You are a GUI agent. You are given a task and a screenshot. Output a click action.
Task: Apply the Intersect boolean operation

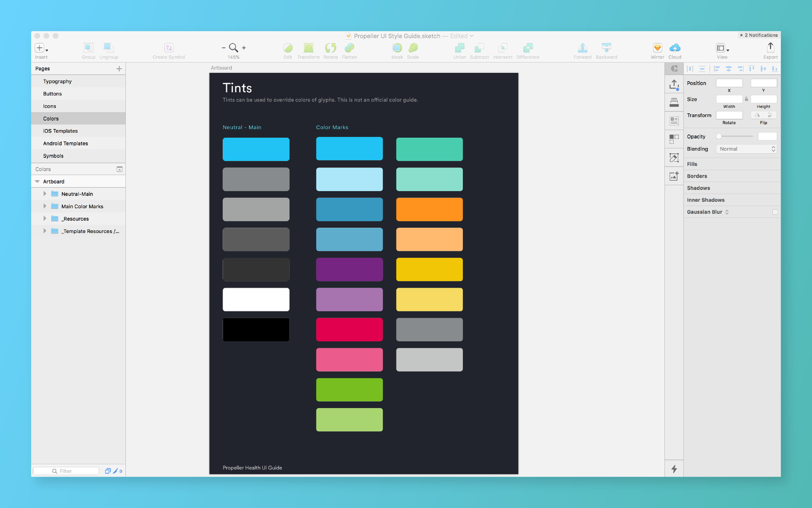502,48
